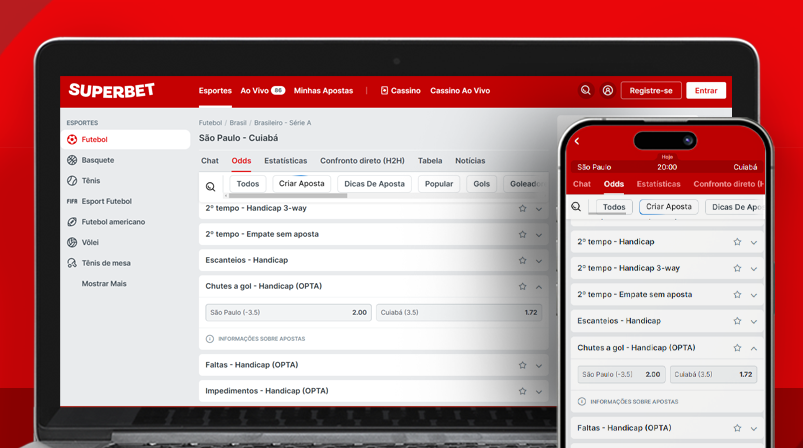The height and width of the screenshot is (448, 803).
Task: Click the Superbet logo on the laptop
Action: click(x=111, y=91)
